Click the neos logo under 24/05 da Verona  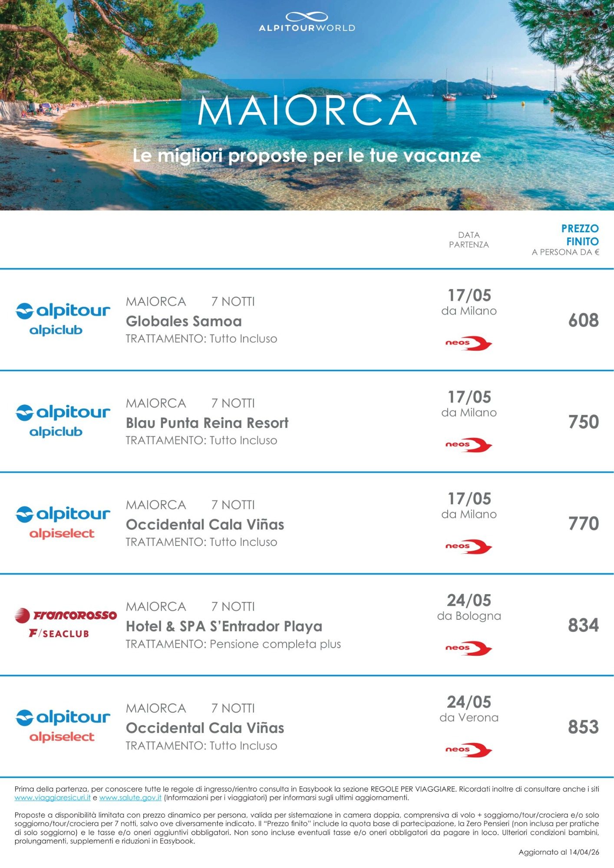click(x=469, y=750)
